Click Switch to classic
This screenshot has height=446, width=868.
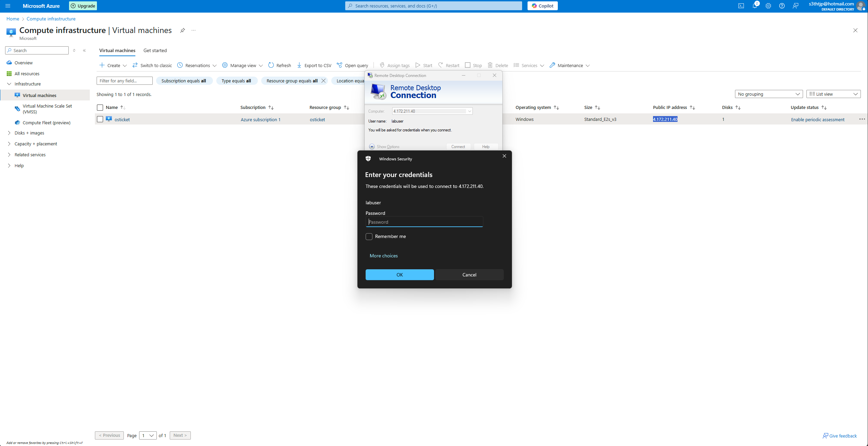pyautogui.click(x=152, y=65)
